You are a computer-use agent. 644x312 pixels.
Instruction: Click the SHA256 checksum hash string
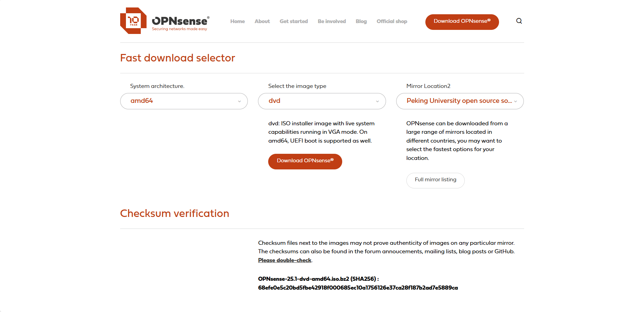pos(358,288)
